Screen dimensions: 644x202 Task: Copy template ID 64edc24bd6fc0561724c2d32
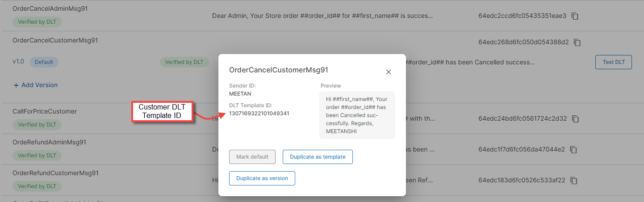pos(575,119)
